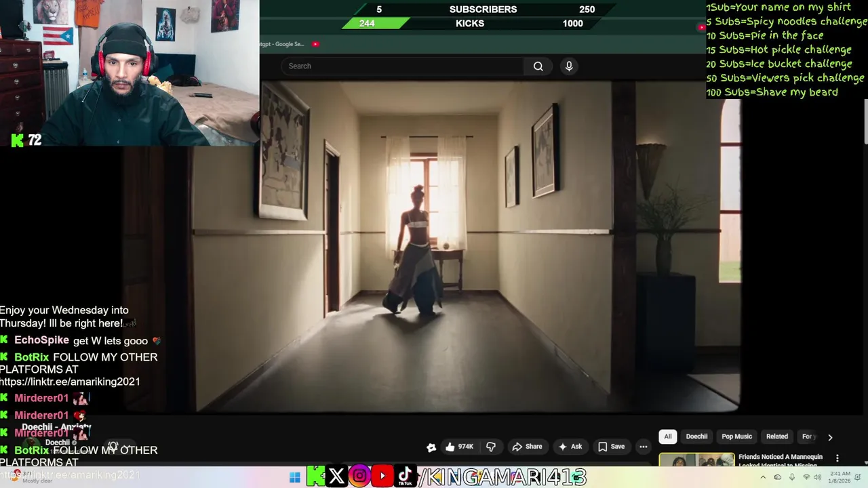Click the Instagram logo in the taskbar overlay
Viewport: 868px width, 488px height.
pyautogui.click(x=359, y=476)
